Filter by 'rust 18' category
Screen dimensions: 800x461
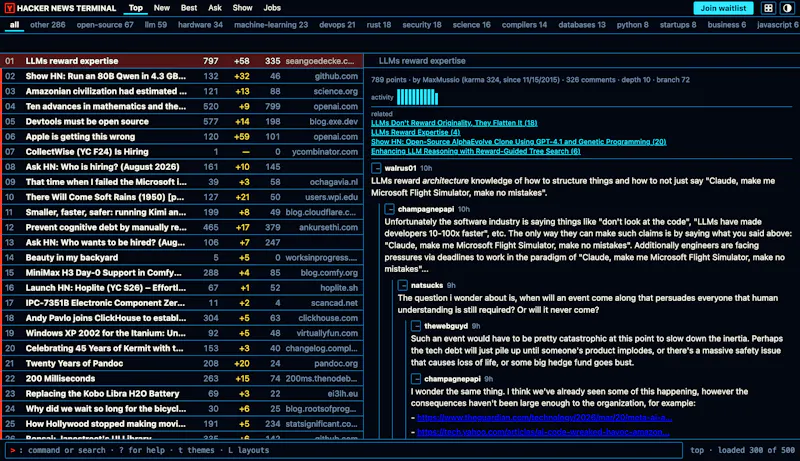(x=379, y=24)
